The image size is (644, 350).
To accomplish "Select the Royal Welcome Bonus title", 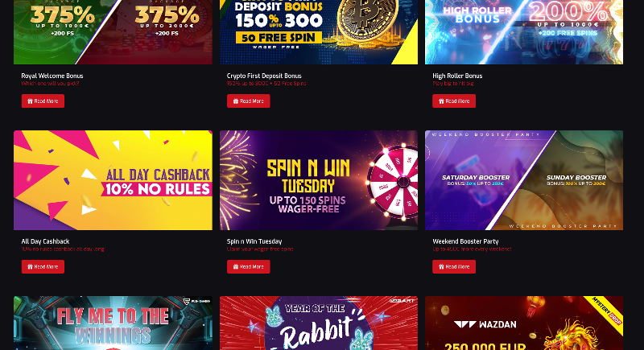I will tap(52, 76).
